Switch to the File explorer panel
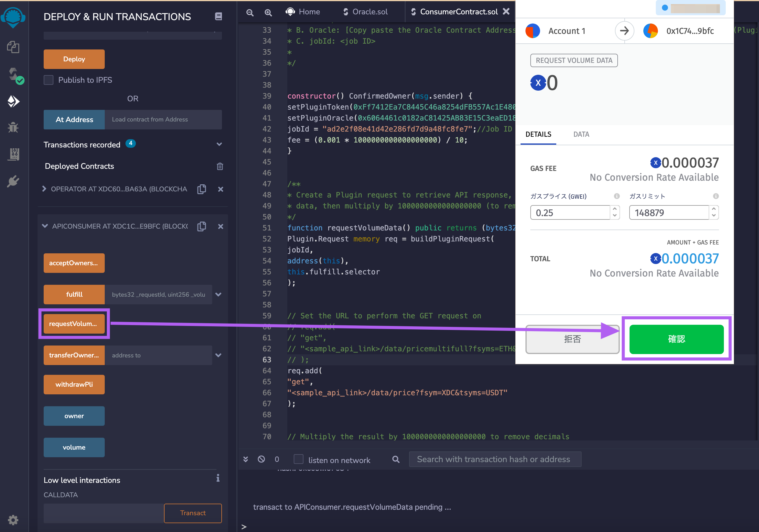759x532 pixels. click(x=13, y=47)
